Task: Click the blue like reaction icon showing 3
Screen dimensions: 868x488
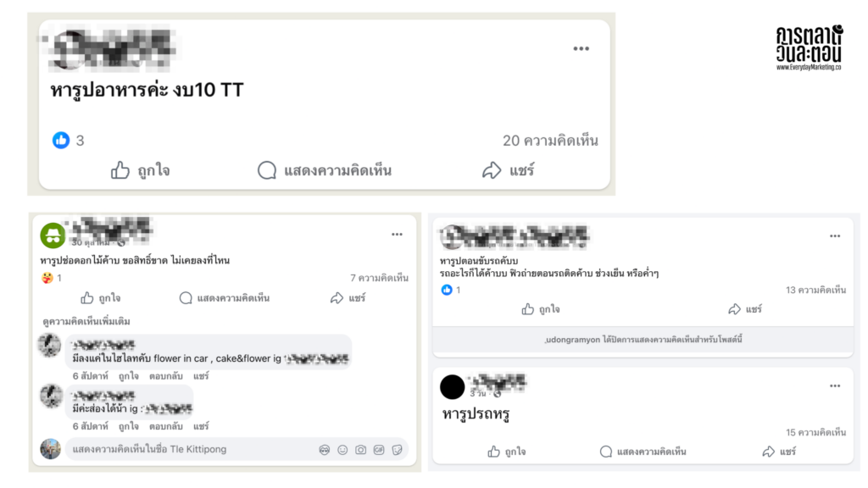Action: click(61, 140)
